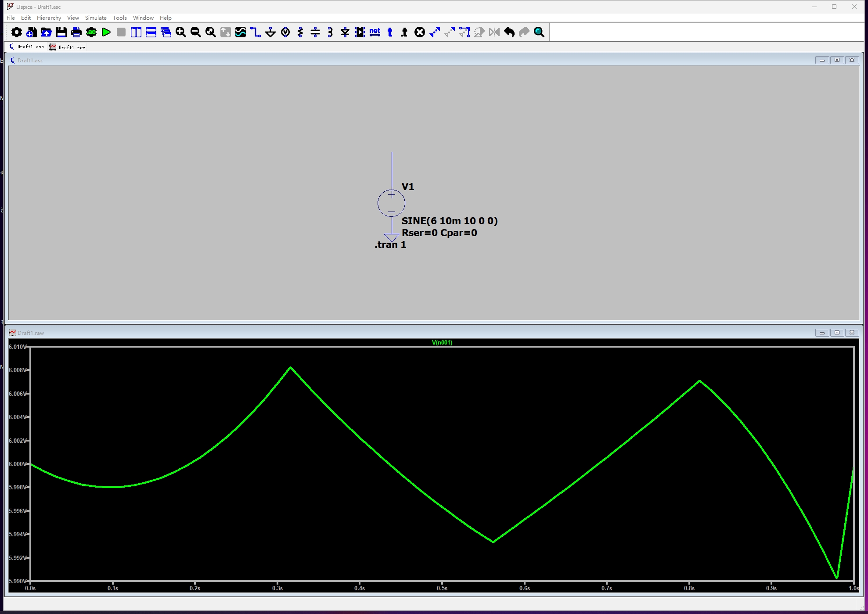This screenshot has height=614, width=868.
Task: Place a Diode component
Action: (x=345, y=32)
